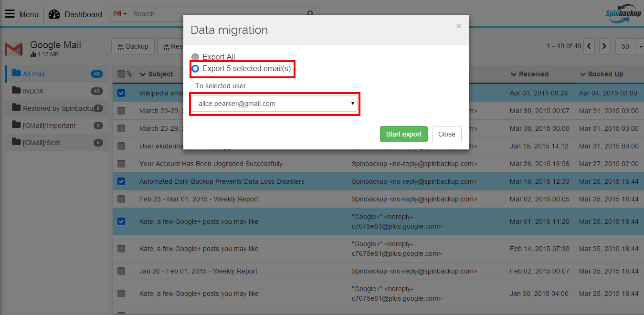Click the Apr 03, 2015 08:24 received date
Screen dimensions: 644x315
pos(539,93)
